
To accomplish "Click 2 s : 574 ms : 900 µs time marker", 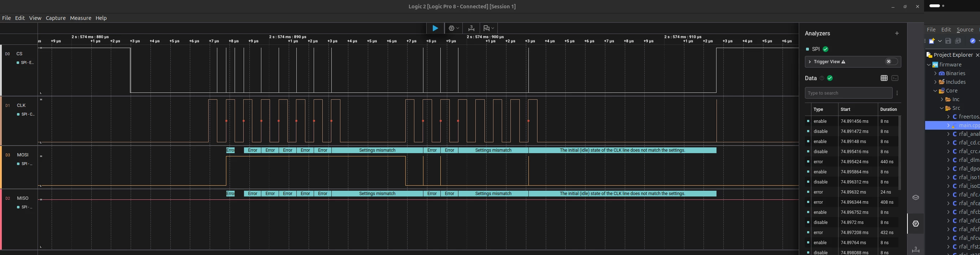I will tap(485, 37).
